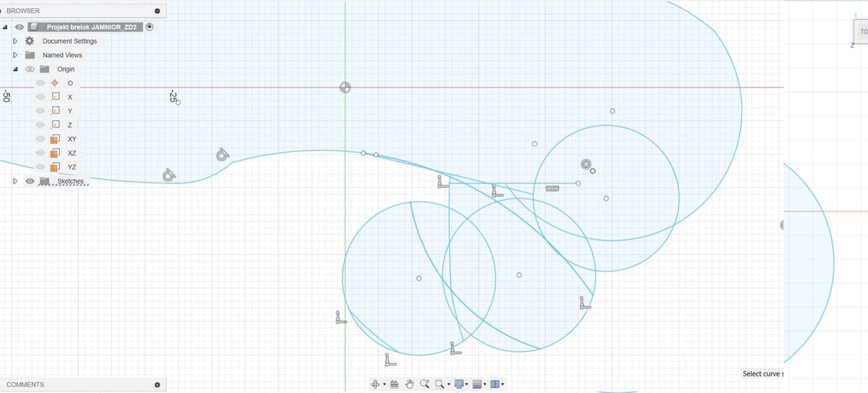Select the Z axis label
Screen dimensions: 868x393
coord(69,125)
